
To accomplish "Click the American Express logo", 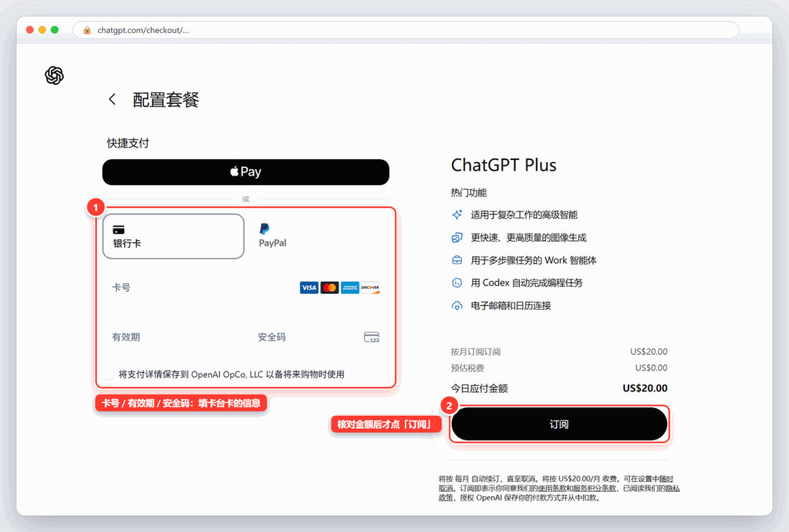I will point(350,288).
